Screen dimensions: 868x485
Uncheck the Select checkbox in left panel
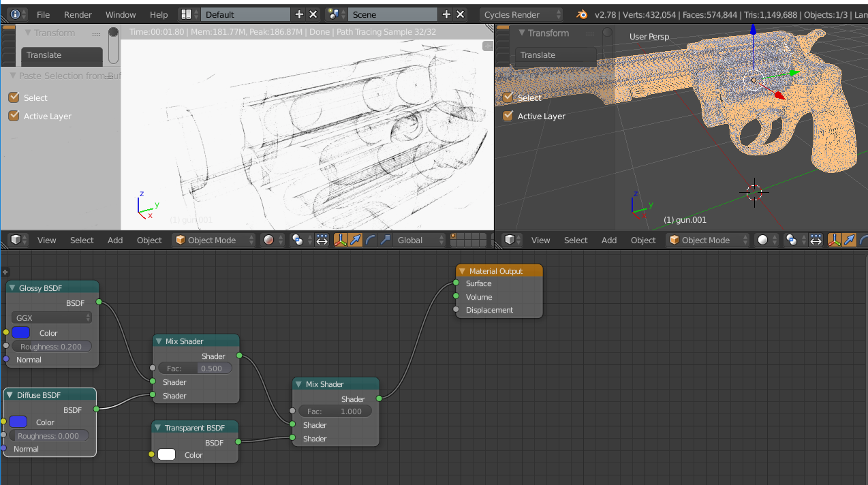coord(14,97)
